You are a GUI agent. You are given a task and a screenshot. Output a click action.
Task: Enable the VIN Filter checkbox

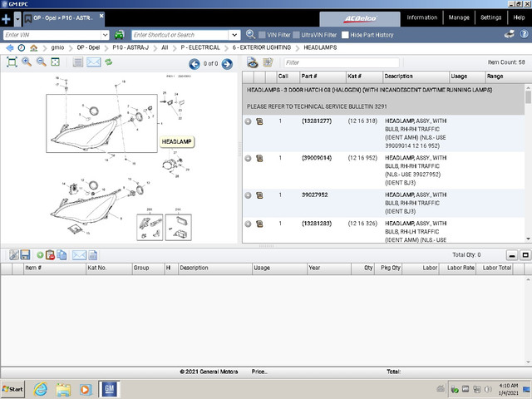262,35
